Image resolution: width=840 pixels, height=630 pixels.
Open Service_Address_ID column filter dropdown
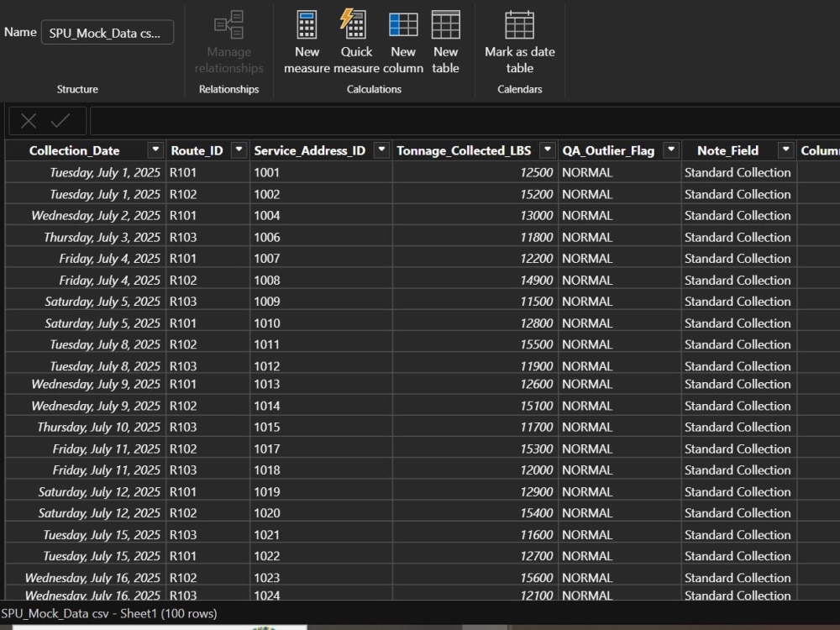pyautogui.click(x=381, y=150)
